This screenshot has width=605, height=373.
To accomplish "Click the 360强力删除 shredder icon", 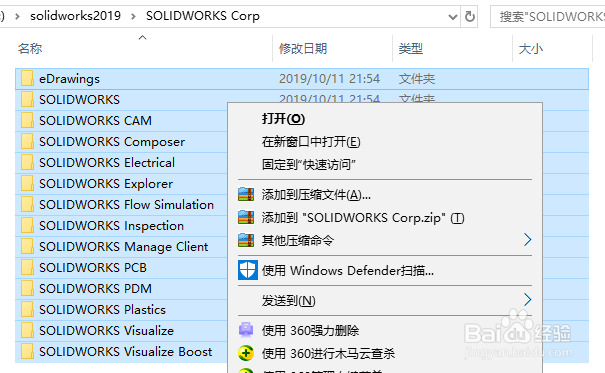I will coord(246,330).
